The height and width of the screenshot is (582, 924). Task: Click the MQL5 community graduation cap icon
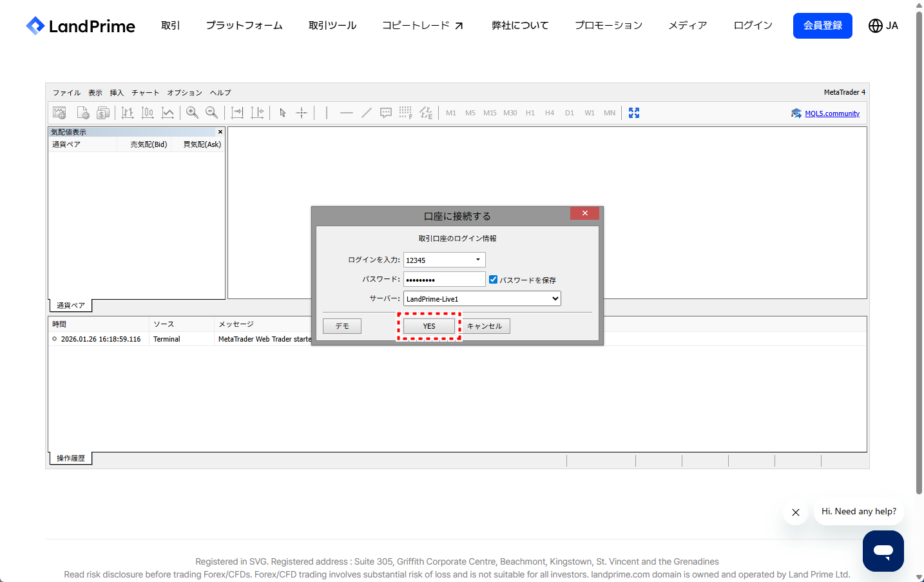tap(796, 113)
